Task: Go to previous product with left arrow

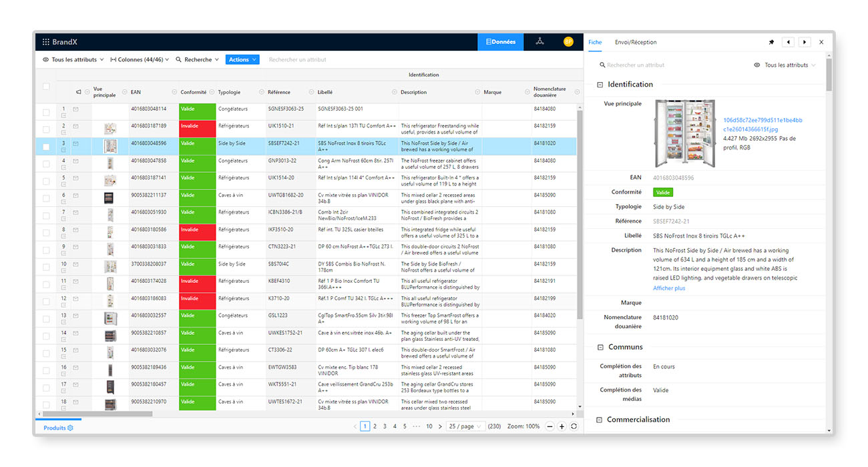Action: click(x=789, y=42)
